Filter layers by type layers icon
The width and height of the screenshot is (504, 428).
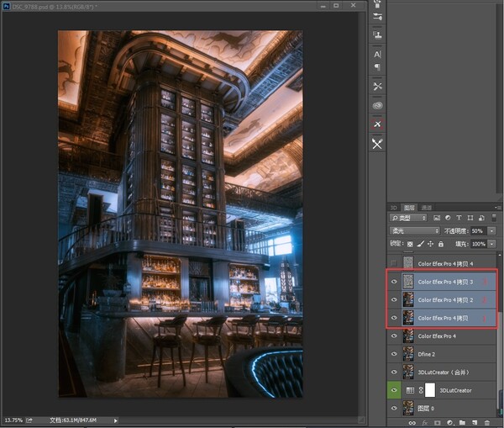pos(459,218)
